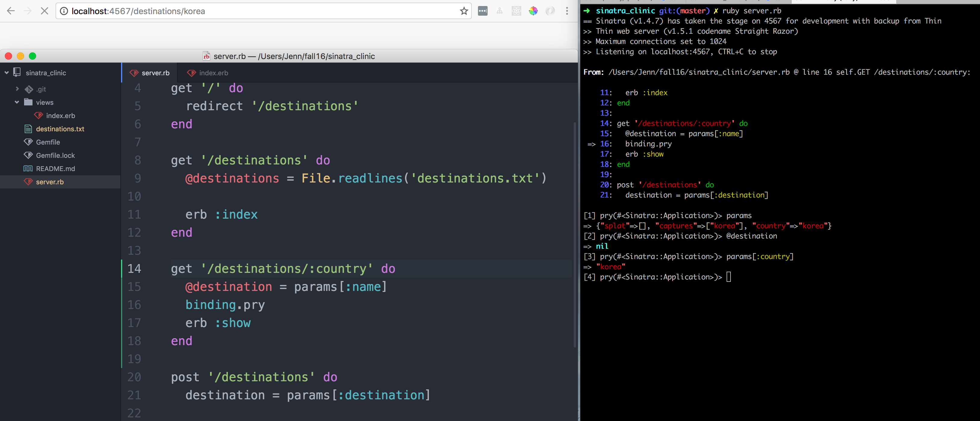Screen dimensions: 980x421
Task: Open Chrome's vertical-dots menu
Action: [x=567, y=11]
